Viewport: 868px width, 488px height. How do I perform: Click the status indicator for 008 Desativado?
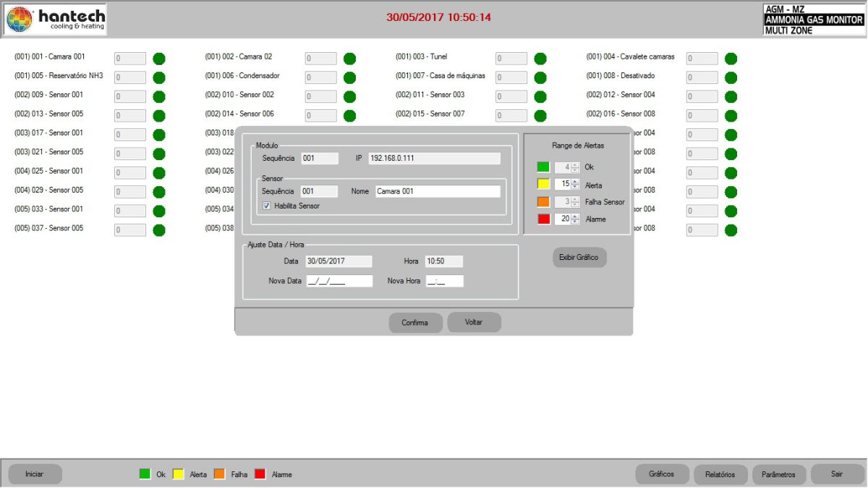click(x=731, y=77)
